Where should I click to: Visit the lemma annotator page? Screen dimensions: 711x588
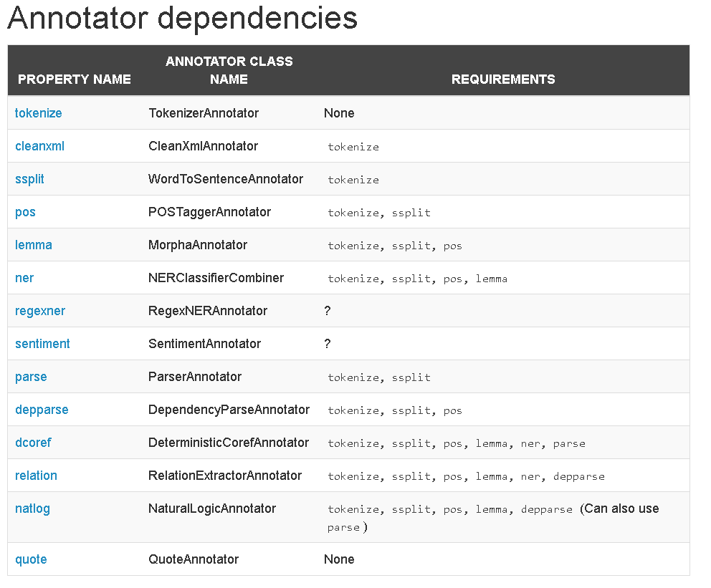point(34,245)
